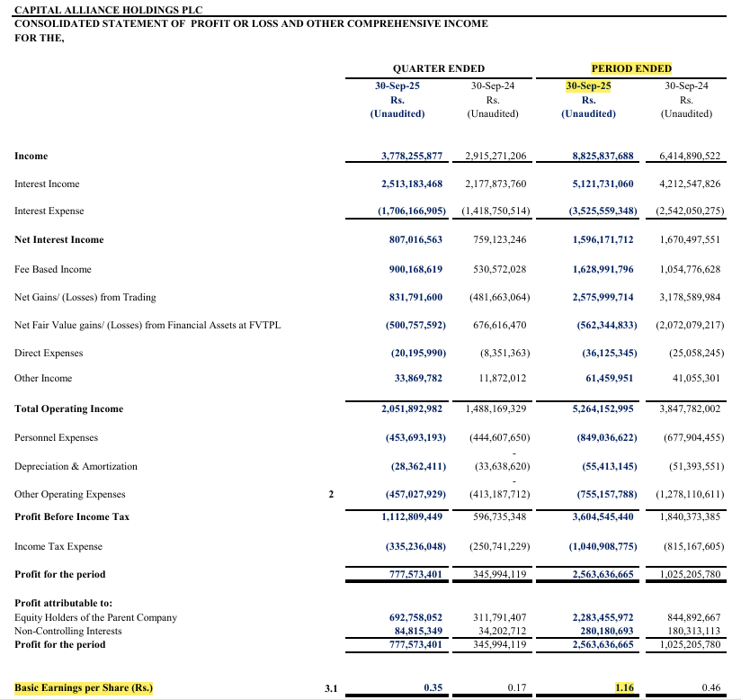Click Depreciation value (28,362,411)
The height and width of the screenshot is (700, 741).
(x=418, y=467)
